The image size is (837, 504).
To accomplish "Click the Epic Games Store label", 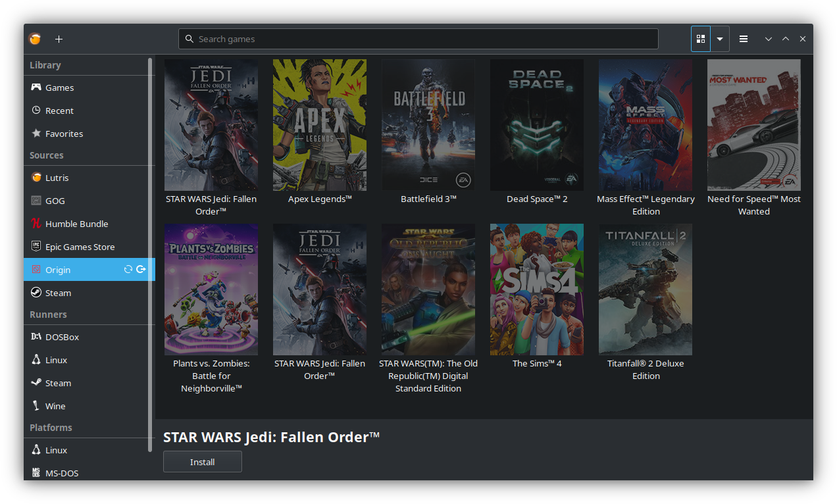I will click(x=80, y=247).
